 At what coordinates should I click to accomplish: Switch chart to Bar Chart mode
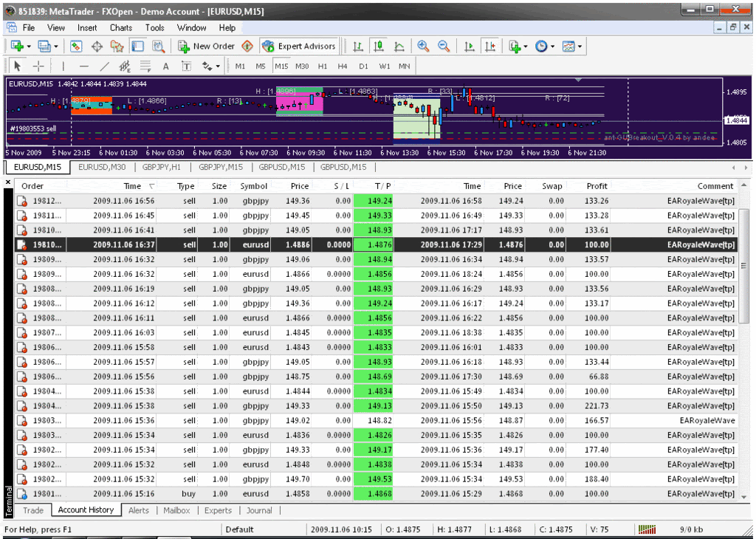[358, 47]
